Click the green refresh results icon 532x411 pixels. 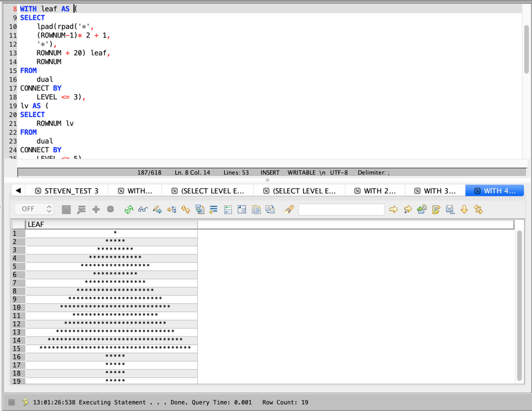pos(128,209)
